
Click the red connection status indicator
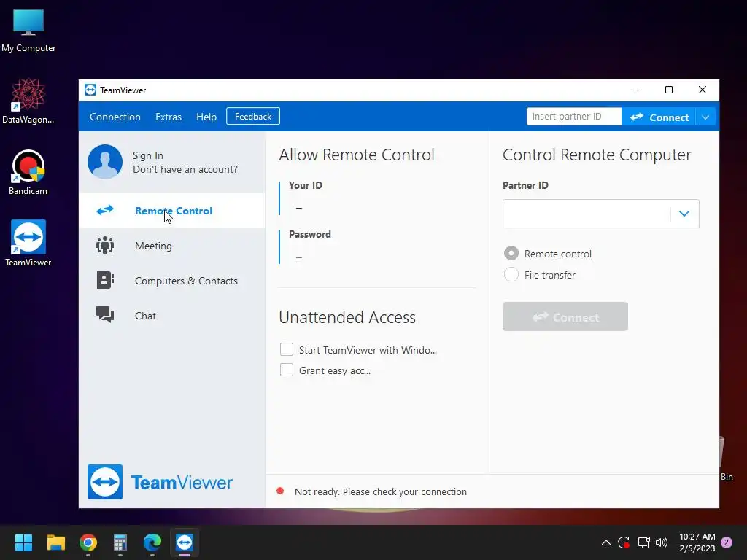tap(280, 491)
